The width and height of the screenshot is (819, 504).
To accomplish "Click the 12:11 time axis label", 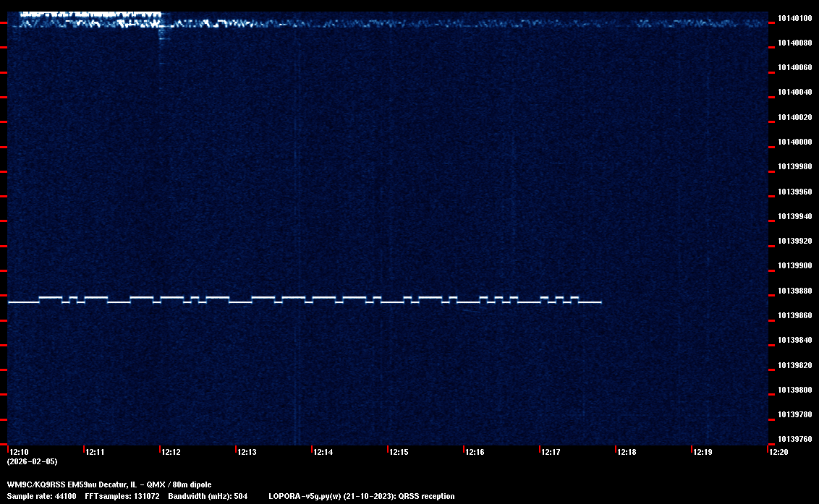I will (x=95, y=453).
